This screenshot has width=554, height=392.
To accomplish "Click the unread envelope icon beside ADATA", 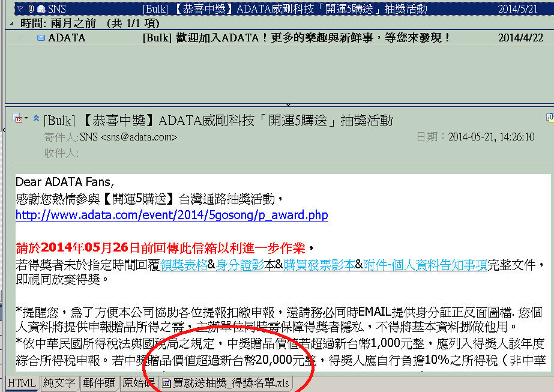I will coord(41,38).
